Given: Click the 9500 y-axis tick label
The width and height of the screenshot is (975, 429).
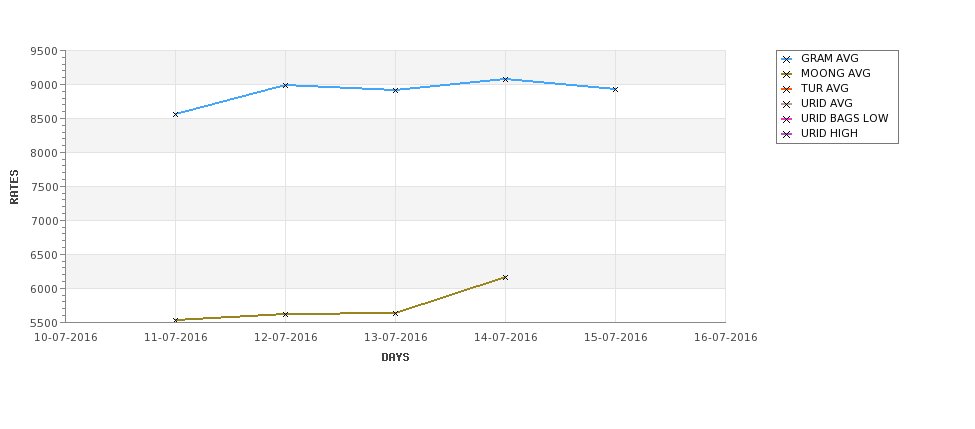Looking at the screenshot, I should (x=44, y=51).
